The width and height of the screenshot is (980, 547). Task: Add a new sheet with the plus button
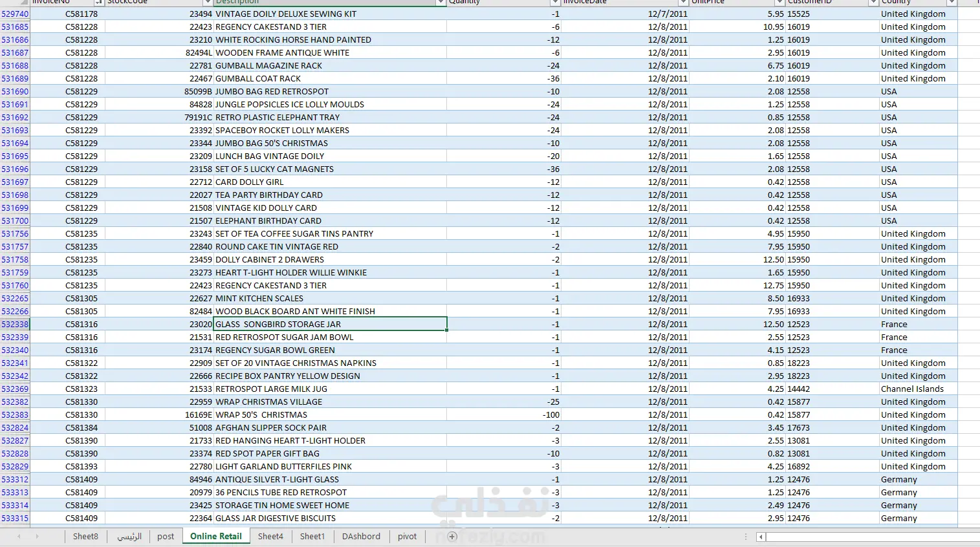click(452, 537)
